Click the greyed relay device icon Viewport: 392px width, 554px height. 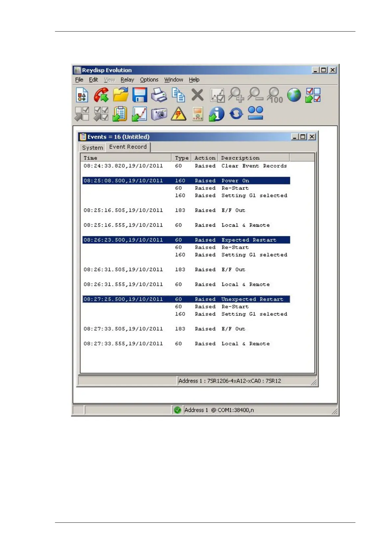click(197, 114)
